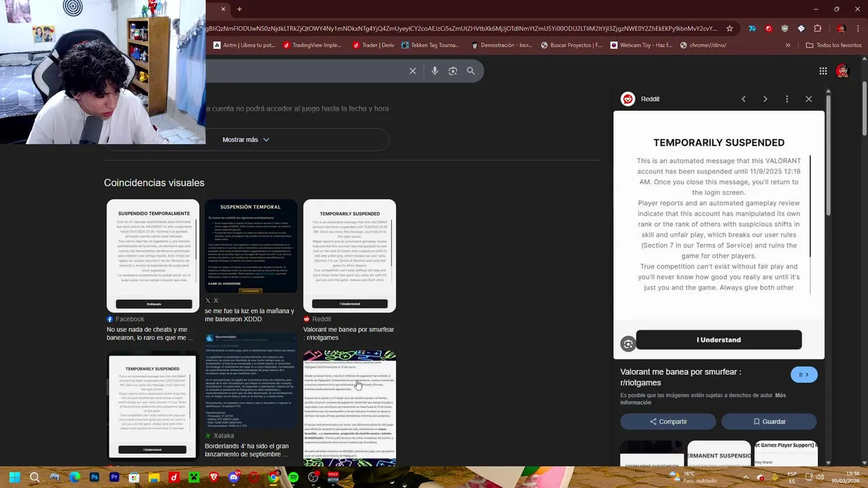Switch ESP keyboard language indicator
868x488 pixels.
click(792, 477)
